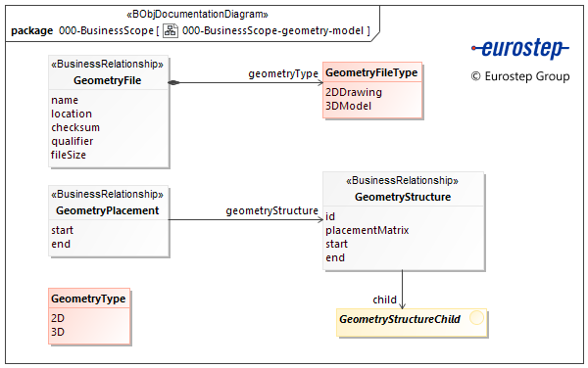Select the GeometryStructureChild interface box
This screenshot has height=368, width=588.
412,322
